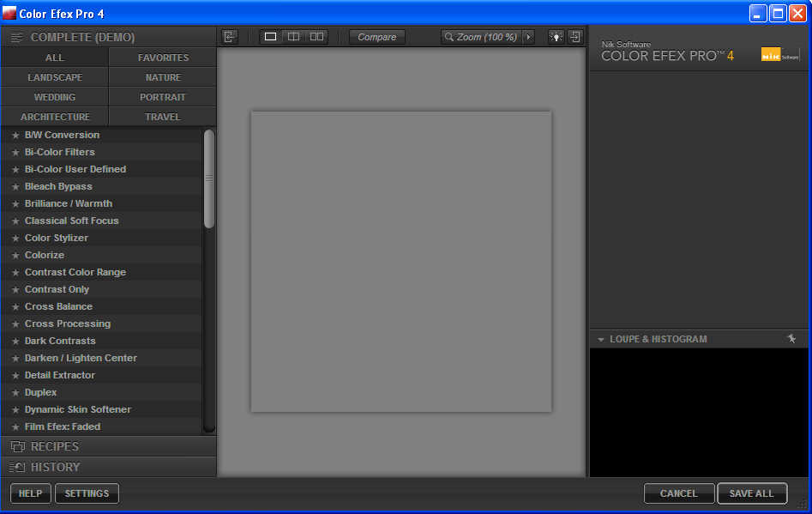Favorite the Bleach Bypass star

pos(15,186)
